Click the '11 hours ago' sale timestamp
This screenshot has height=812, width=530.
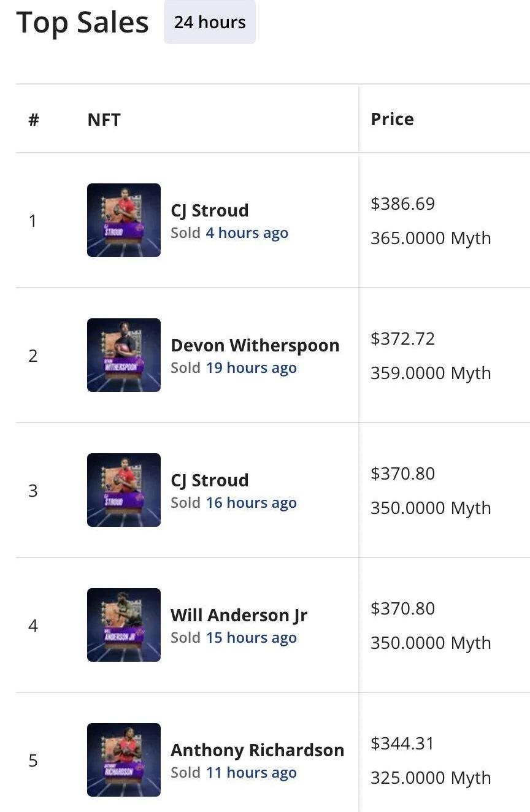(x=251, y=773)
